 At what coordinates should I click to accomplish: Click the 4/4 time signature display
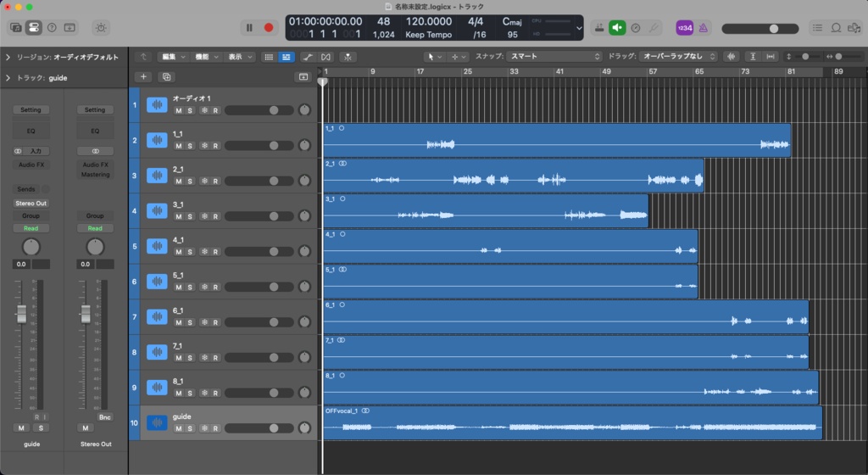[476, 21]
